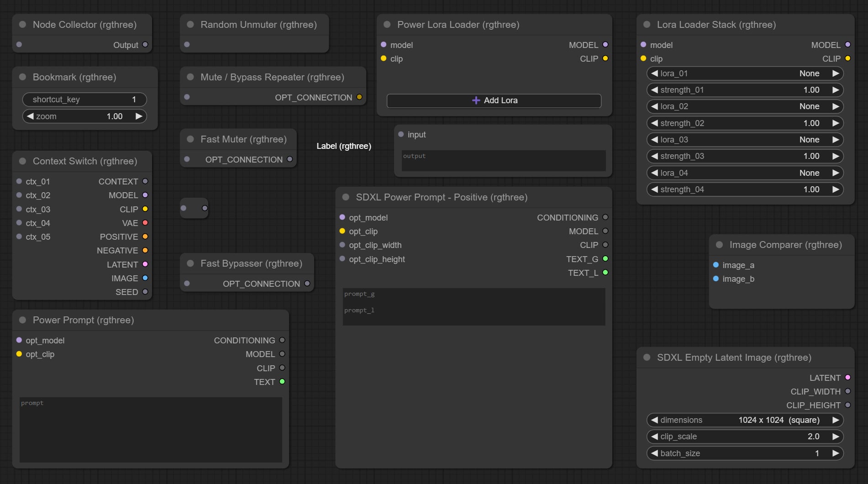Open the lora_01 selection dropdown

click(x=745, y=74)
